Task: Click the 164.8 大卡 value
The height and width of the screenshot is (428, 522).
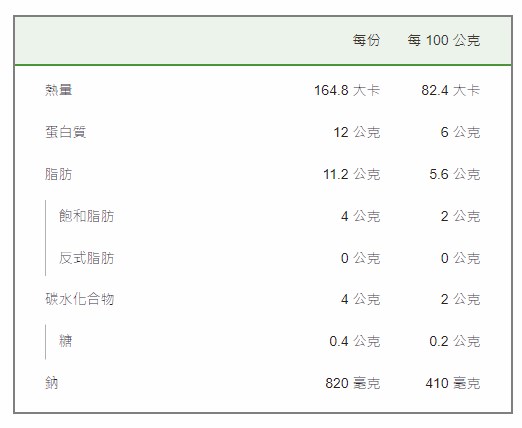Action: 347,90
